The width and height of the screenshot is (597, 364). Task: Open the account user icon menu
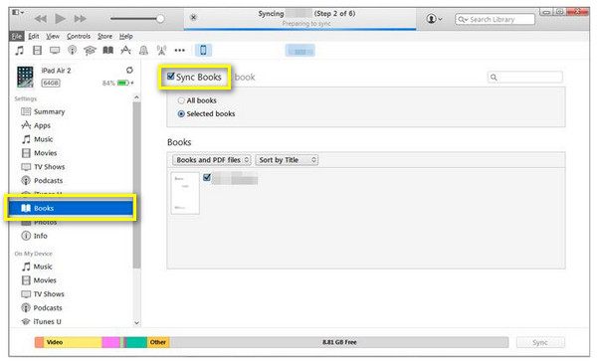(x=434, y=19)
